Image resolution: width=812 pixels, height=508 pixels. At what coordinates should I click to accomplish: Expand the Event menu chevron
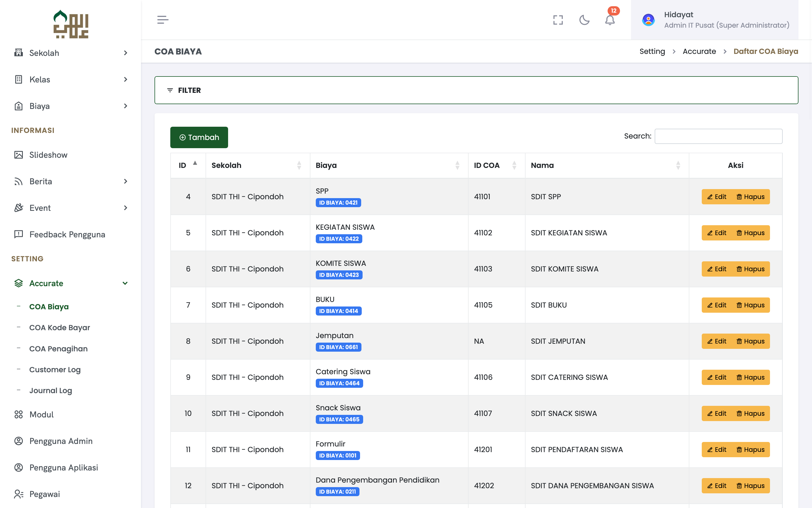tap(125, 208)
